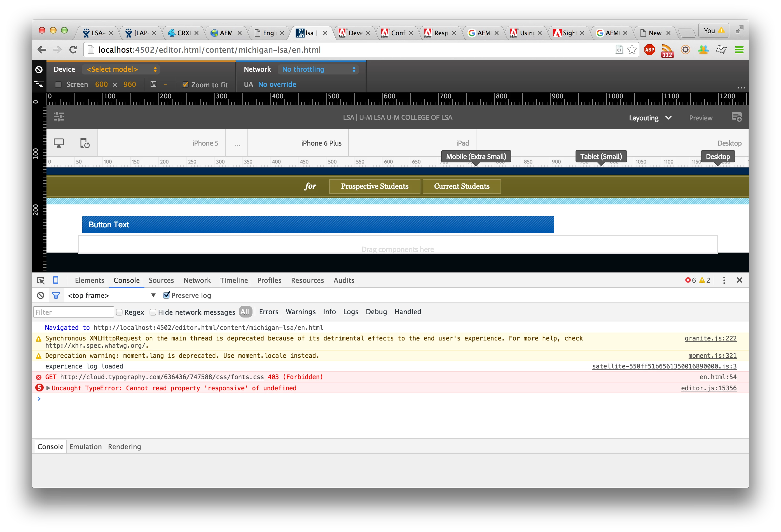Switch to the Sources tab
The height and width of the screenshot is (532, 781).
coord(161,280)
